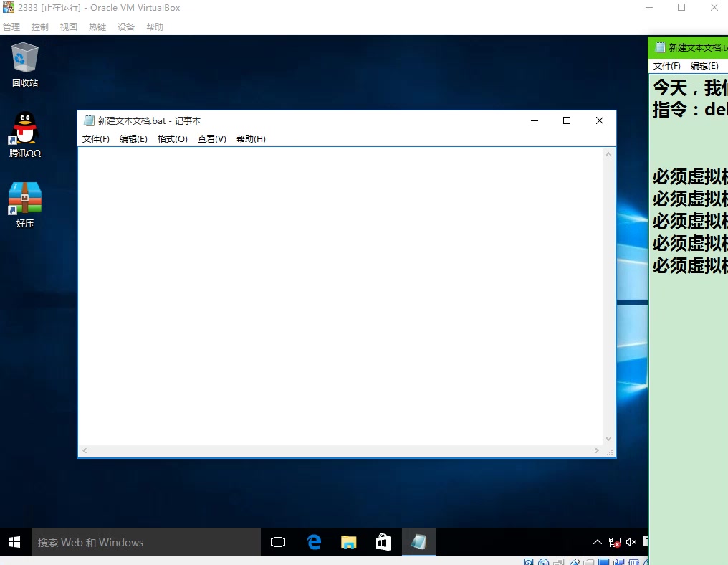The width and height of the screenshot is (728, 565).
Task: Open the 编辑(E) menu in the green notepad window
Action: (705, 65)
